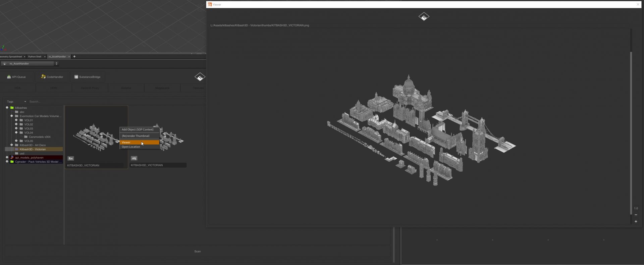The image size is (644, 265).
Task: Click the Viewer vertical scrollbar
Action: click(x=631, y=131)
